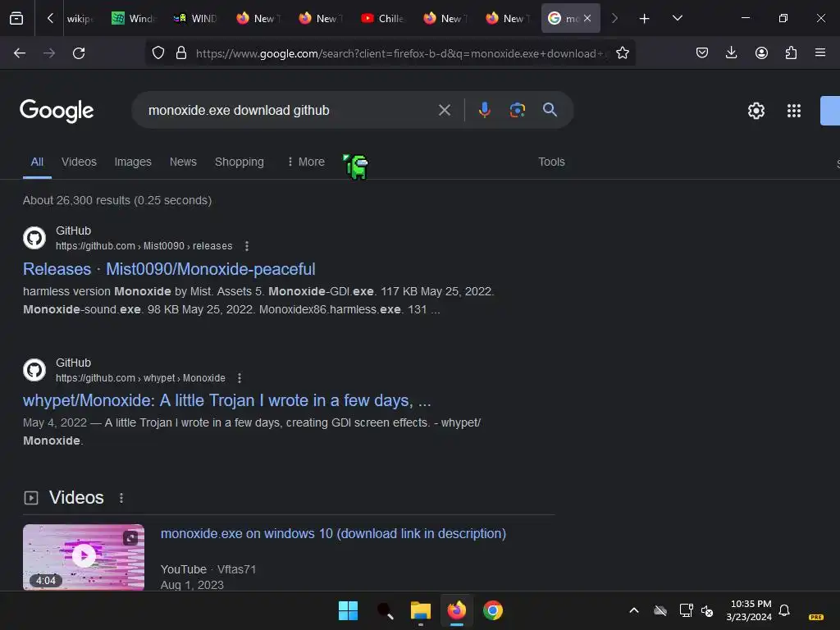
Task: Submit search with the magnifier icon
Action: click(550, 110)
